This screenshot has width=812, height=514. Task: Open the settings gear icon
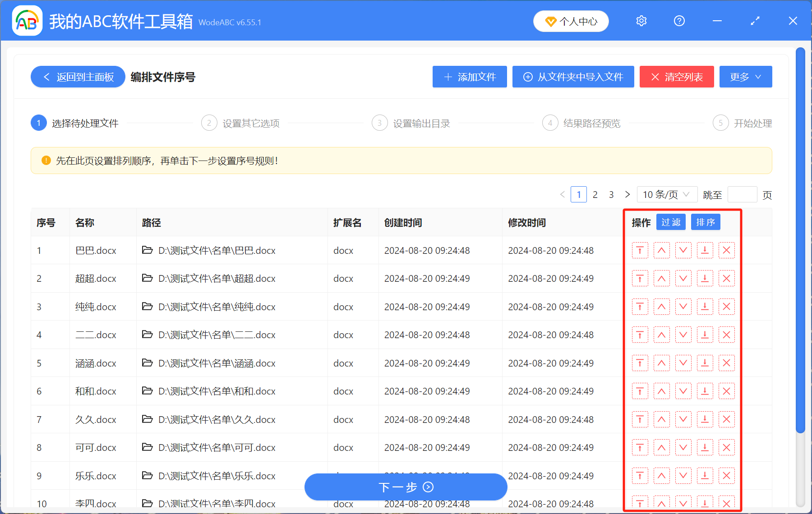coord(641,21)
